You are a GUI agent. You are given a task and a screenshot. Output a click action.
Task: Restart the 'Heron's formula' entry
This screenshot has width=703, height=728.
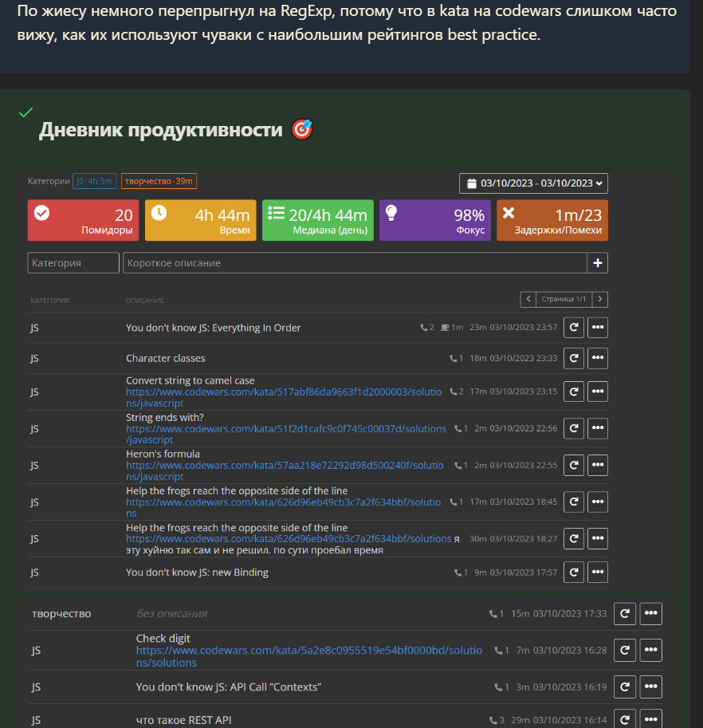coord(574,465)
